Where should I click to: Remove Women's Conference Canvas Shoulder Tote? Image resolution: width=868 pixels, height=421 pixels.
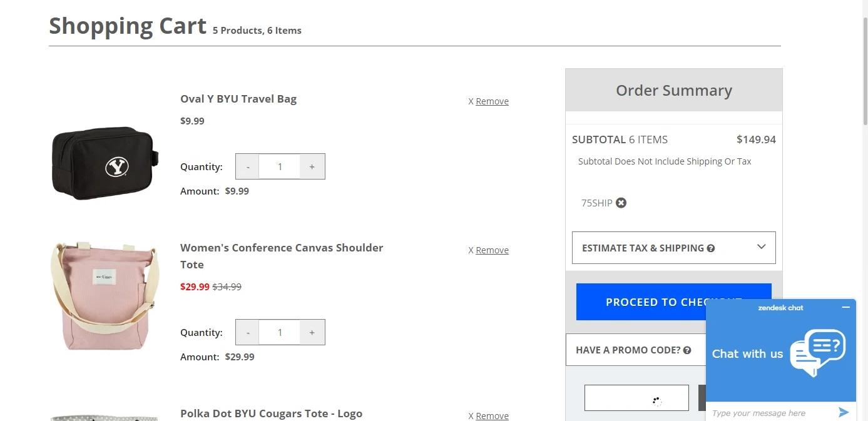tap(491, 250)
